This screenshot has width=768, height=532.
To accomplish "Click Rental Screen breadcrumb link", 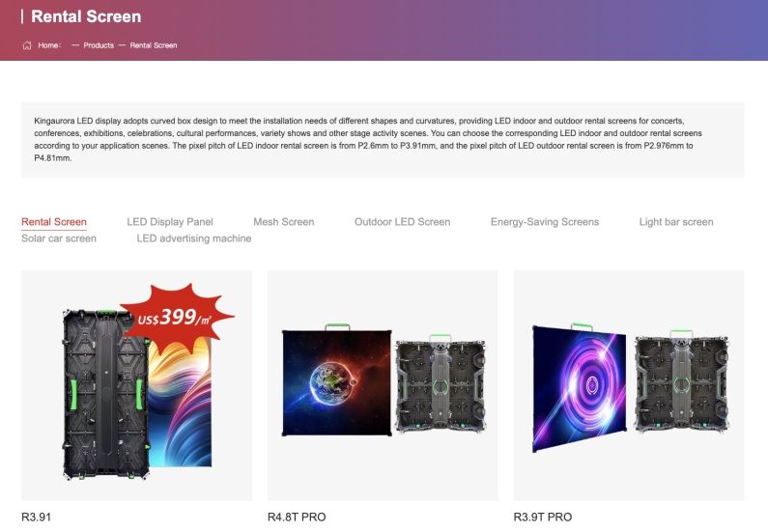I will tap(154, 45).
